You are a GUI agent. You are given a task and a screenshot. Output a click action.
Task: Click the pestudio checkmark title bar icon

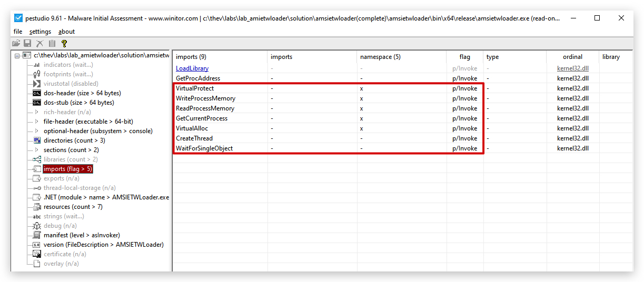click(18, 18)
